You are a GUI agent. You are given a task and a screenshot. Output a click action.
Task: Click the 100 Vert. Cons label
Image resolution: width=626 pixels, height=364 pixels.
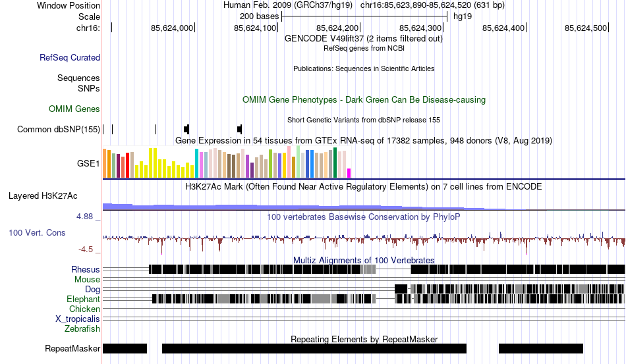tap(37, 233)
